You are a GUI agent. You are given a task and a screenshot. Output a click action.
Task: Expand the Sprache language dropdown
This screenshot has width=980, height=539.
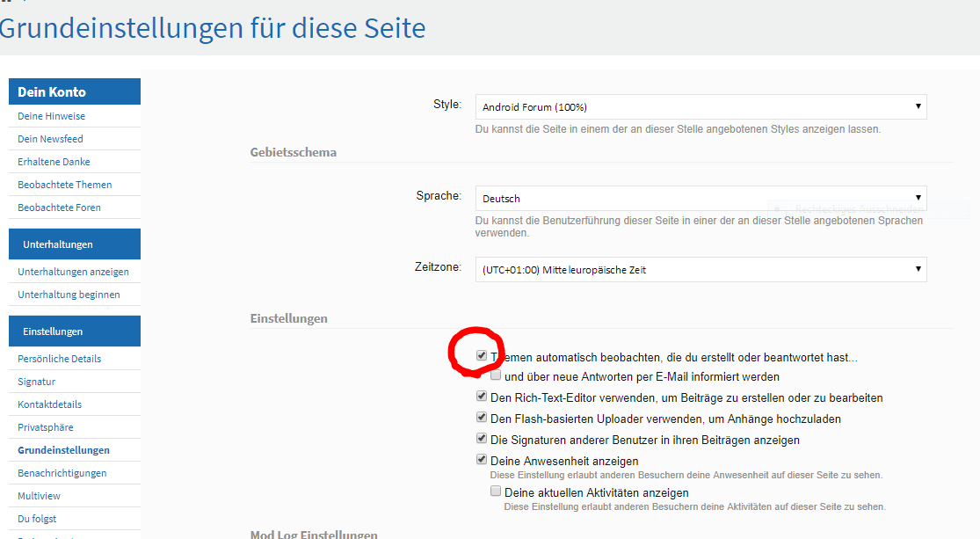coord(701,199)
